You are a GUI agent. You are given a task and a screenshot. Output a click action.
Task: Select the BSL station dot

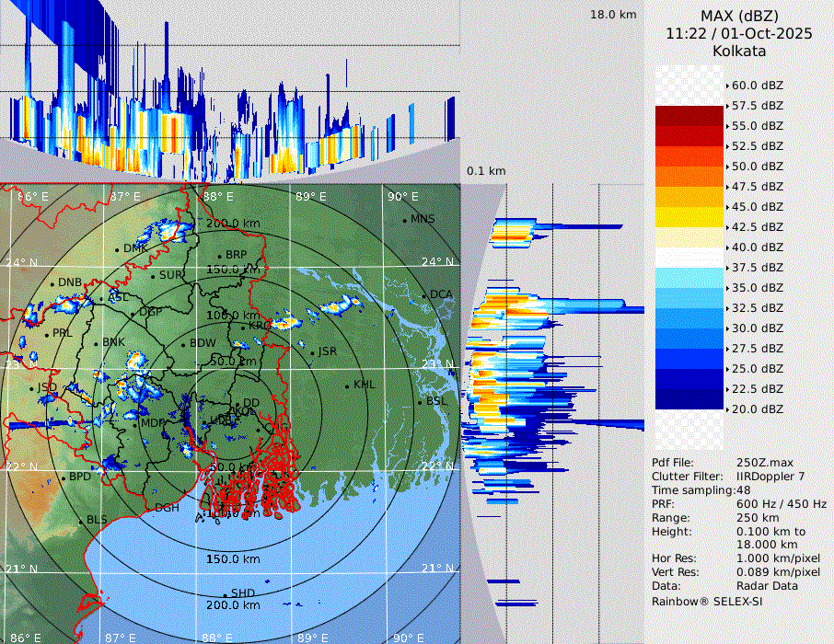tap(420, 402)
